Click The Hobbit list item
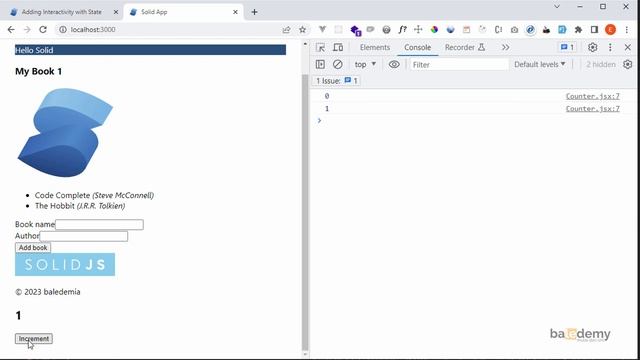This screenshot has width=640, height=360. [x=80, y=206]
